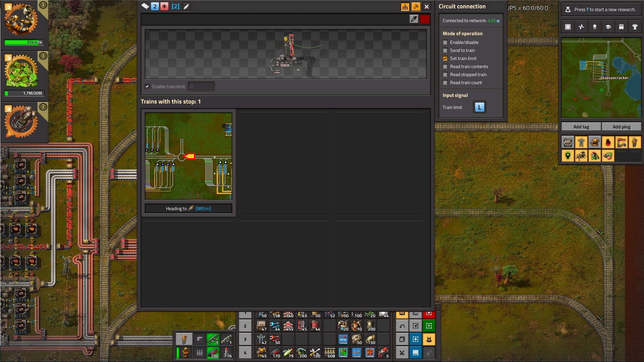This screenshot has height=362, width=644.
Task: Enable Read stopped train
Action: 445,75
